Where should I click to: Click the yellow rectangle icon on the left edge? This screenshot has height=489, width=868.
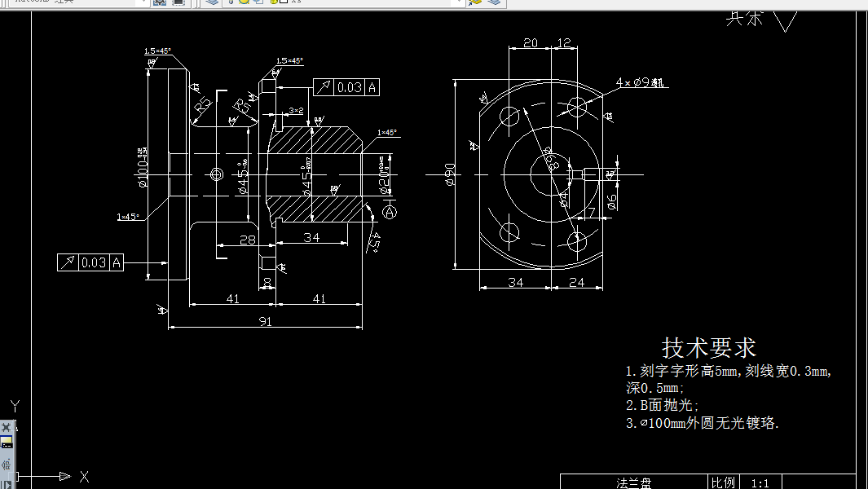click(7, 439)
